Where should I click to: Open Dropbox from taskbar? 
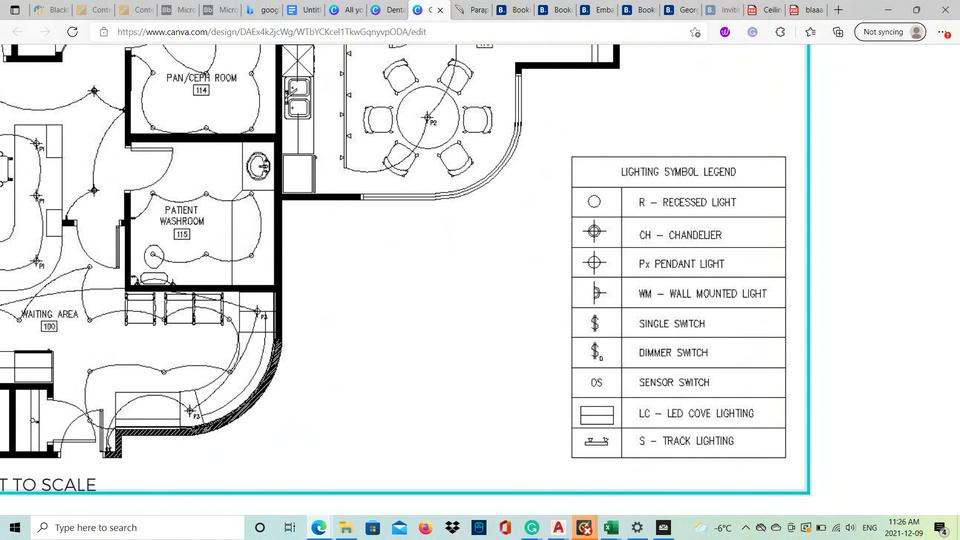coord(452,527)
